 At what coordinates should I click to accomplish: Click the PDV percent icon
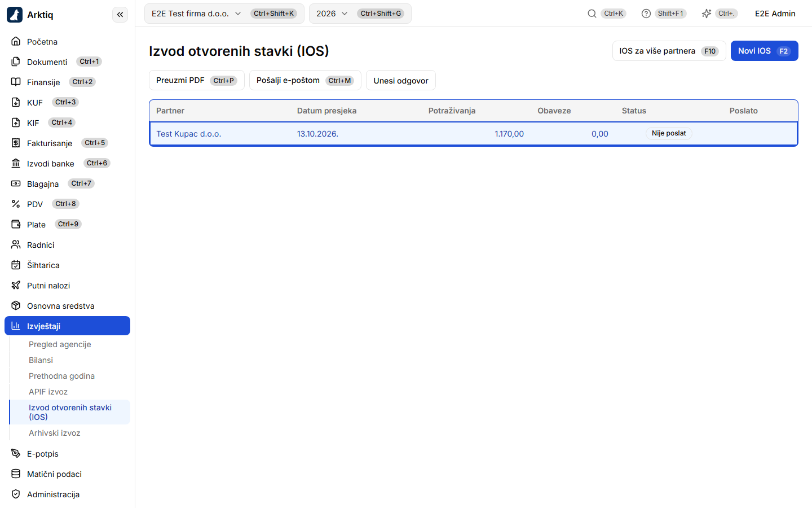click(16, 204)
